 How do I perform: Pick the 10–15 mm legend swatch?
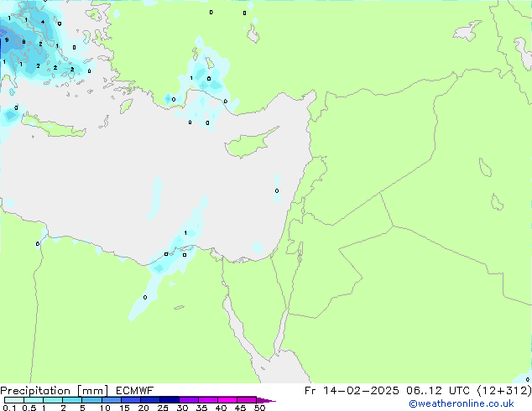pyautogui.click(x=112, y=400)
